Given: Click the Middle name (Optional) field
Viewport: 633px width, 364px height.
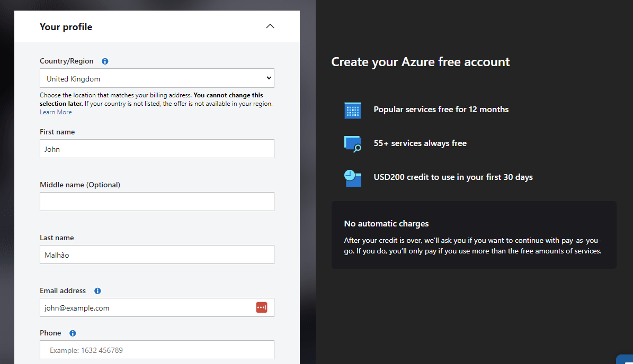Looking at the screenshot, I should pyautogui.click(x=157, y=202).
